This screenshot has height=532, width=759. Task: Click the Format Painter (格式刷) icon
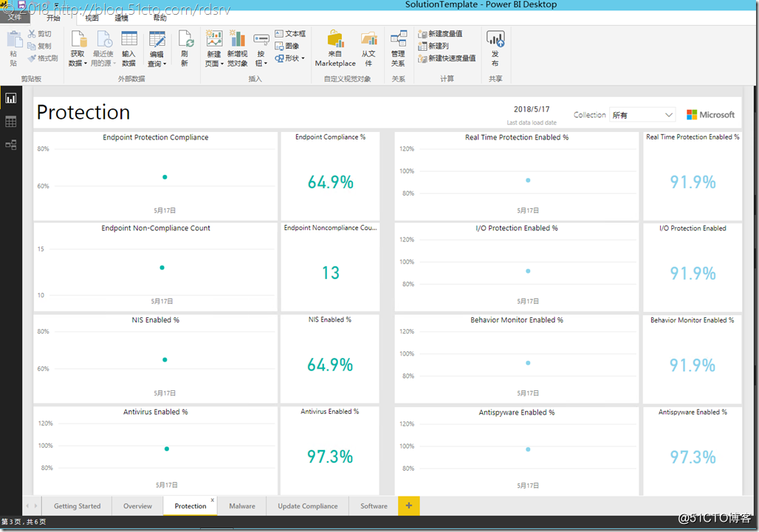point(32,58)
